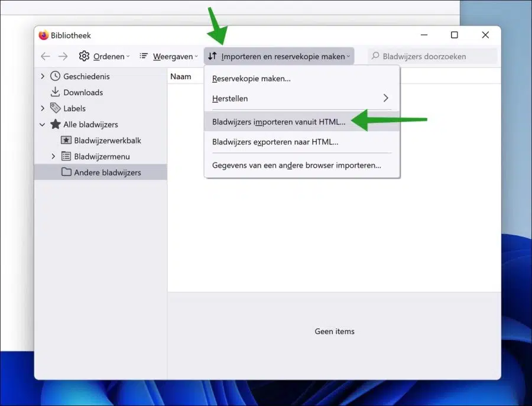The width and height of the screenshot is (532, 406).
Task: Open the Ordenen menu
Action: point(104,56)
